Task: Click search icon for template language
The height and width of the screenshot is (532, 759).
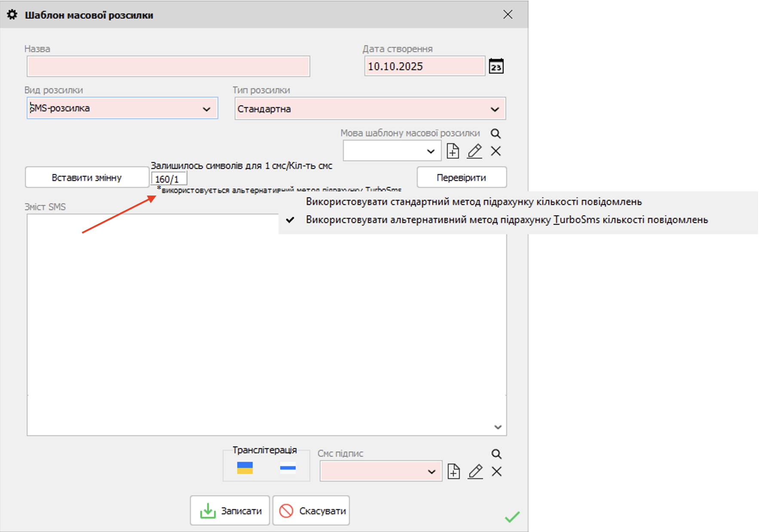Action: 496,134
